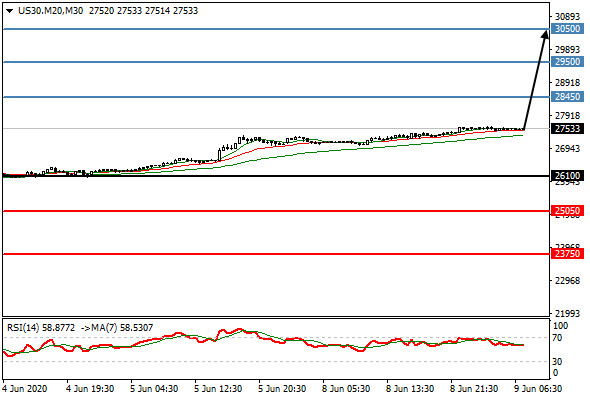
Task: Select the blue horizontal line at 29500
Action: (276, 62)
